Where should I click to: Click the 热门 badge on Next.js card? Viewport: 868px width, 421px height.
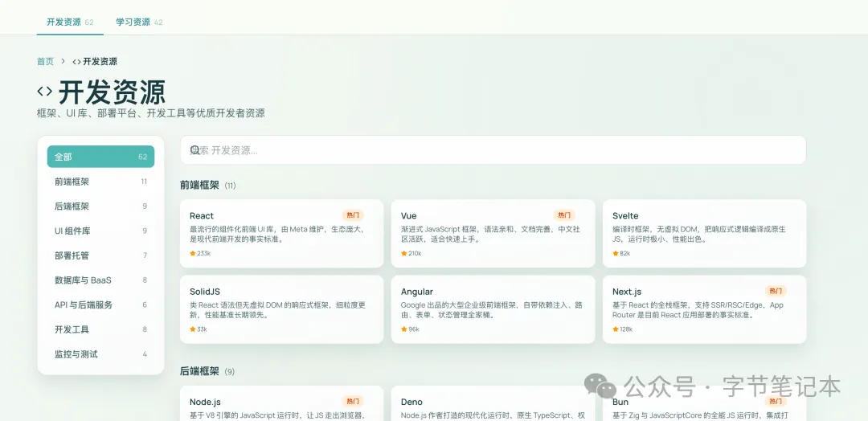click(776, 291)
